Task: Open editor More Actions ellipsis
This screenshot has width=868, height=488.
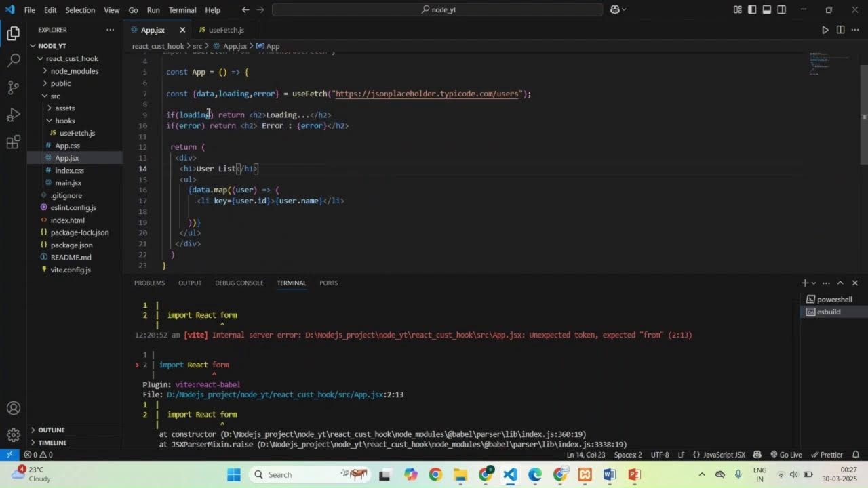Action: (x=855, y=30)
